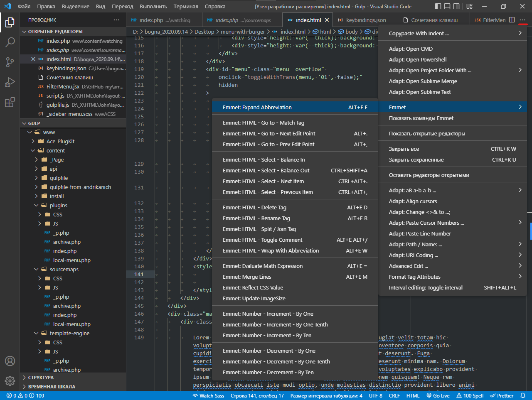Open Run and Debug view icon
This screenshot has width=532, height=400.
pyautogui.click(x=10, y=82)
